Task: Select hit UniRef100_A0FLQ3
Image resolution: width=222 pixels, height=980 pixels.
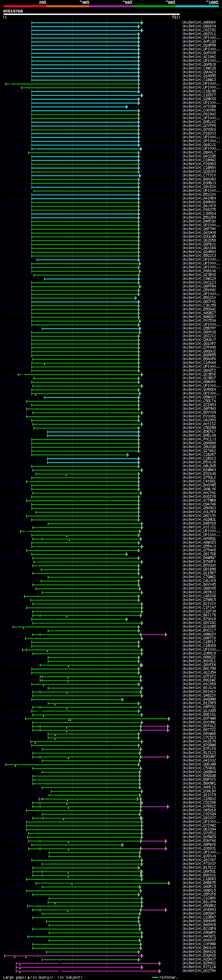Action: point(199,41)
